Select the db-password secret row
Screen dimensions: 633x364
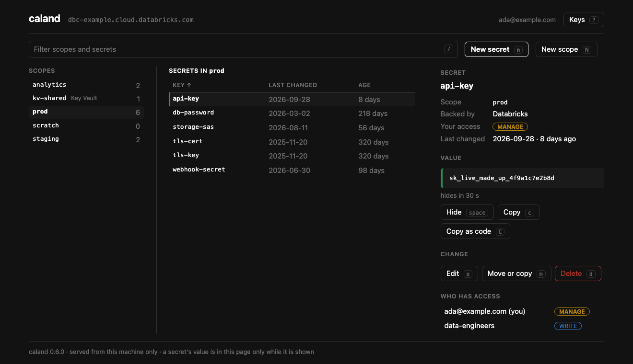click(292, 113)
